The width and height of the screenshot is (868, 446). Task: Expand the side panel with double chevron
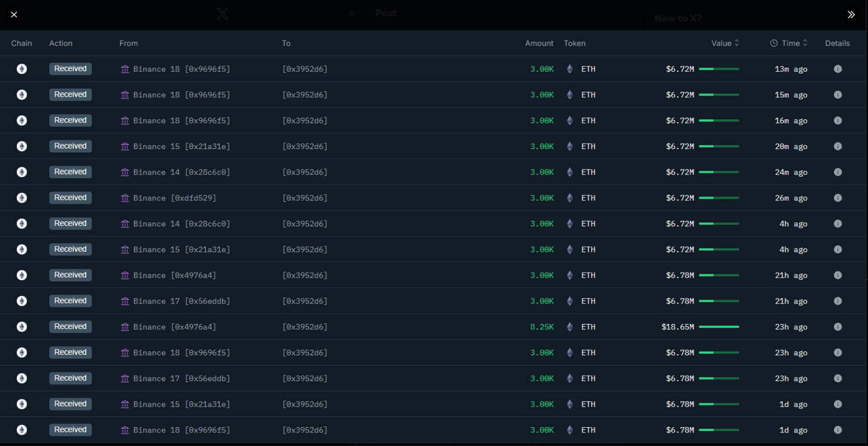[851, 15]
